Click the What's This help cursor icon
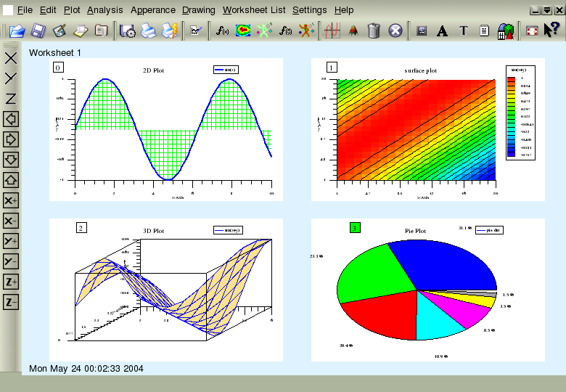Screen dimensions: 566x392 [551, 30]
